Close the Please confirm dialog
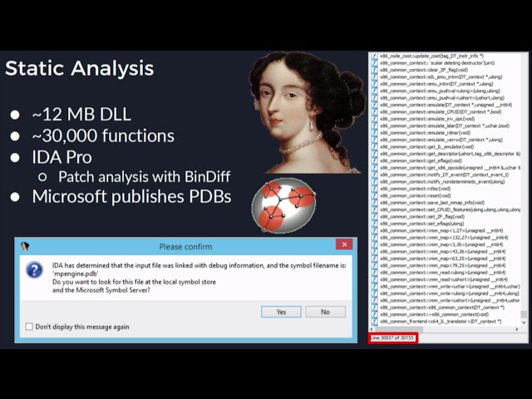 tap(344, 244)
